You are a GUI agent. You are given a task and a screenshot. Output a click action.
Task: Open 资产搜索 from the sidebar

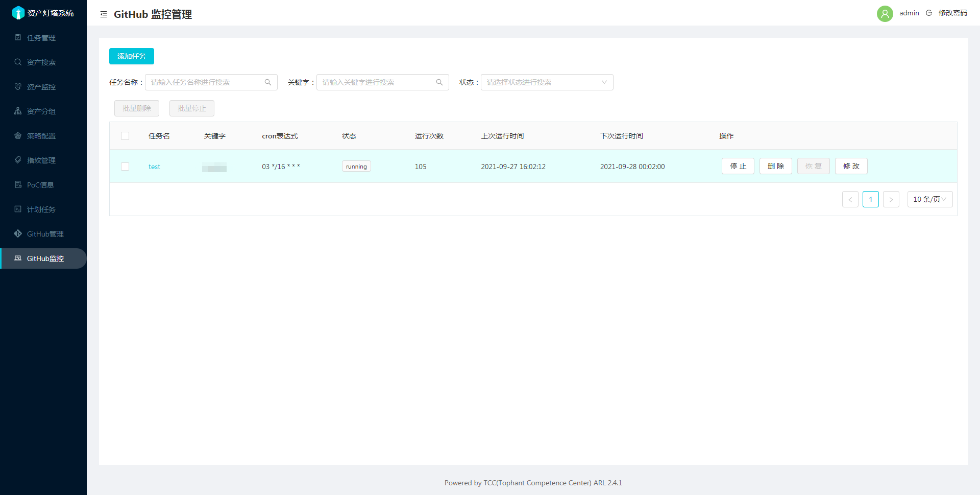click(x=41, y=62)
